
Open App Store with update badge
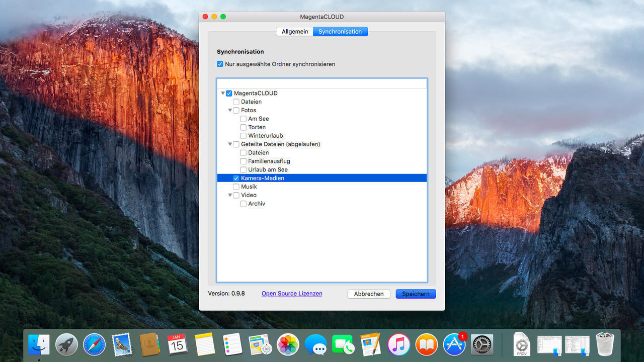454,345
